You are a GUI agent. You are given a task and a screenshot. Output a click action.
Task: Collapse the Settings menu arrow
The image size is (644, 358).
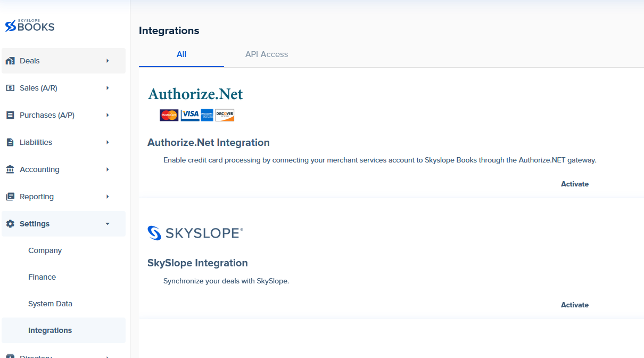[x=108, y=224]
